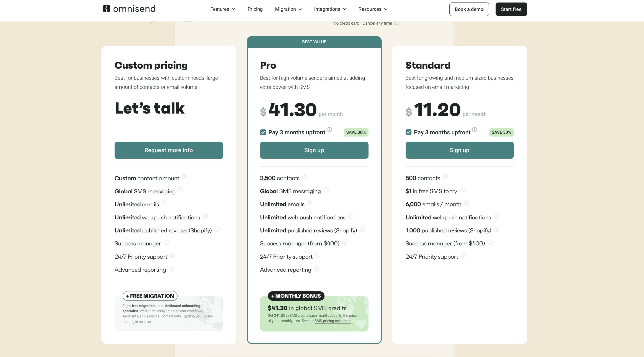Screen dimensions: 644x357
Task: Expand the Resources dropdown menu
Action: (x=373, y=9)
